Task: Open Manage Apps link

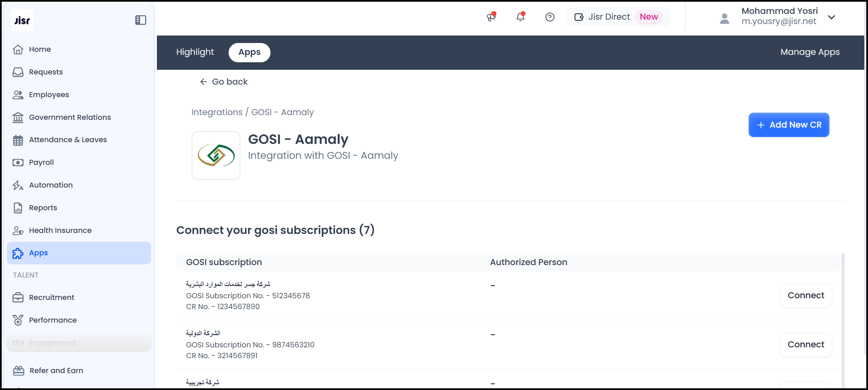Action: click(x=810, y=52)
